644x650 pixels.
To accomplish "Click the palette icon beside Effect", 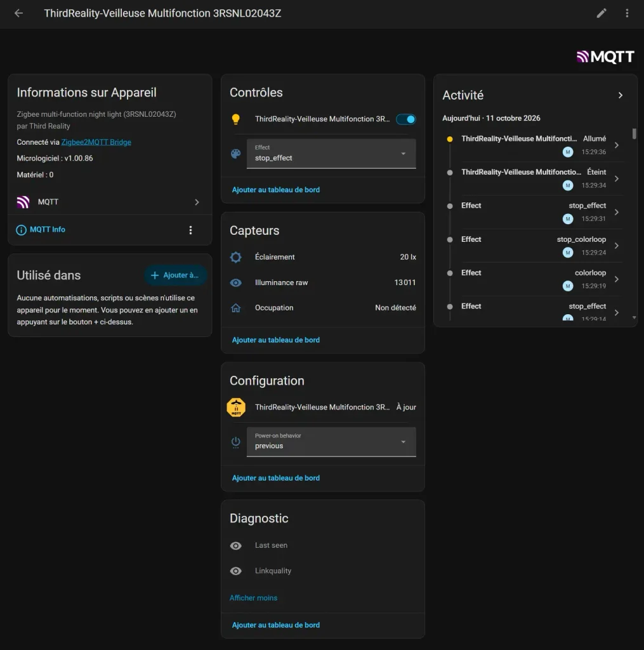I will (x=236, y=154).
